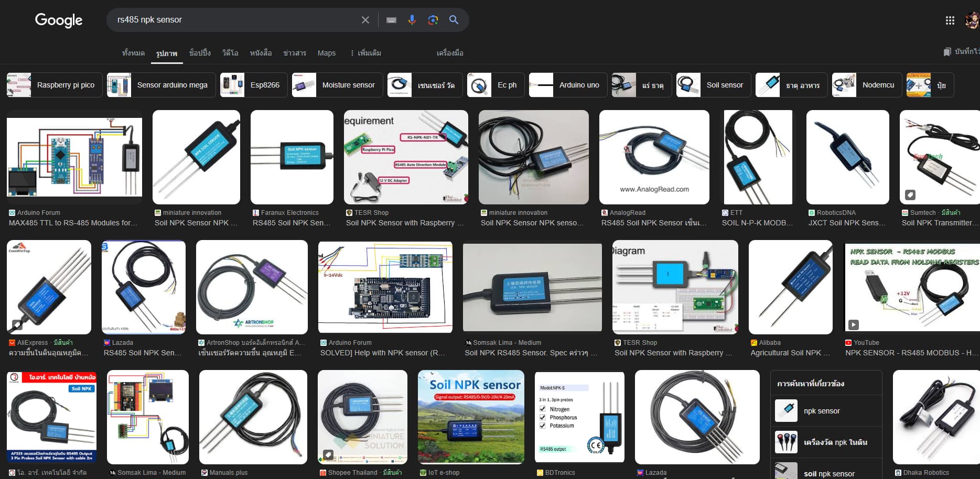Screen dimensions: 980x479
Task: Open JXCT Soil NPK Sens link
Action: [x=847, y=223]
